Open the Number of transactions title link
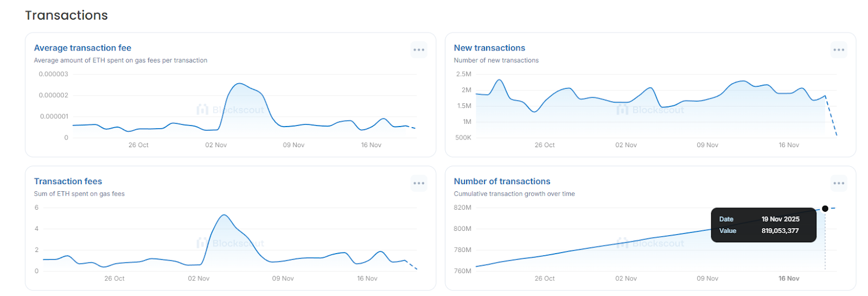 click(x=502, y=181)
